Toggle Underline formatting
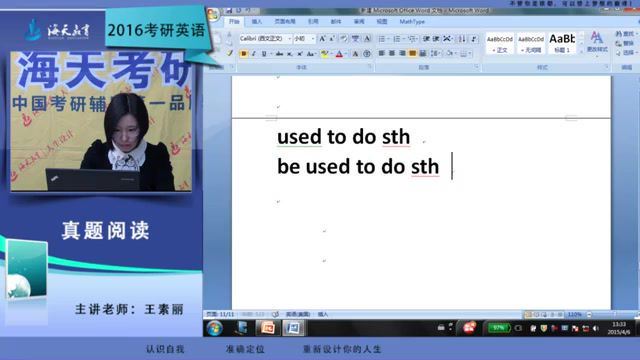Screen dimensions: 640x360 264,53
